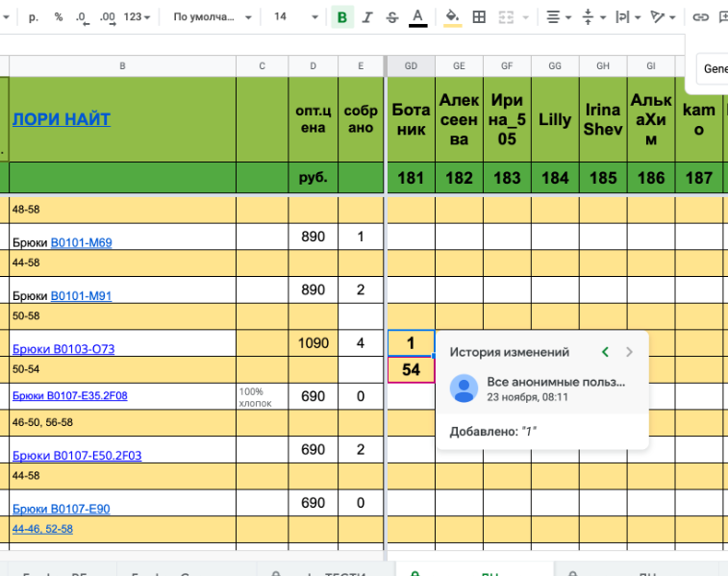Viewport: 728px width, 576px height.
Task: Follow the Брюки B0103-O73 link
Action: pyautogui.click(x=63, y=349)
